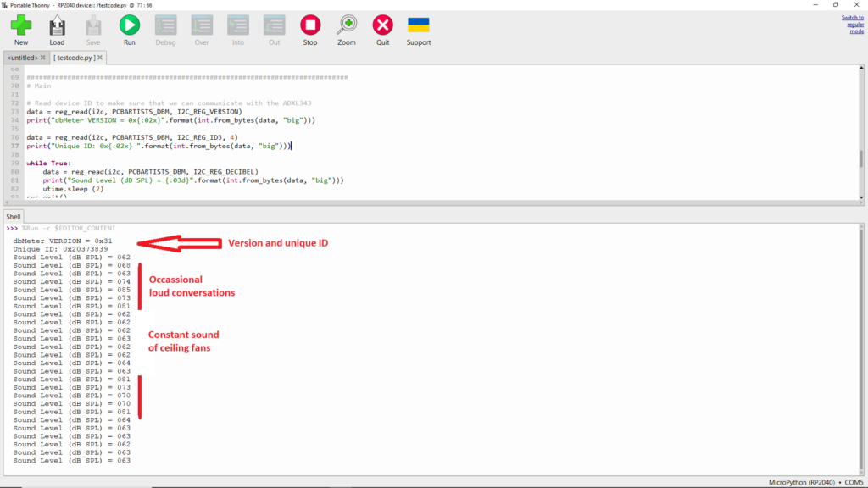Select the Shell panel tab

[14, 217]
